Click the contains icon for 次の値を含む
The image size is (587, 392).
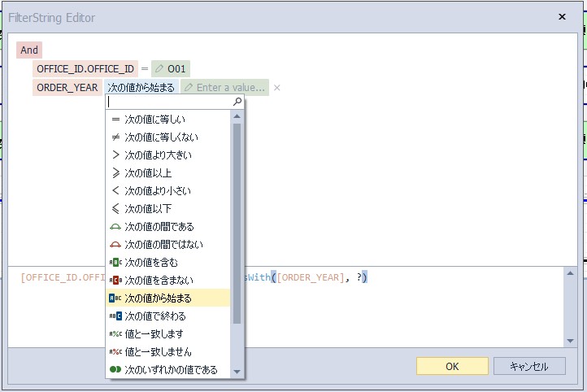point(115,263)
